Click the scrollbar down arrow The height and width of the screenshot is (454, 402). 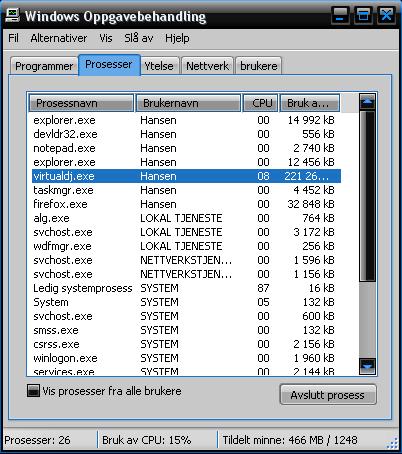tap(367, 366)
